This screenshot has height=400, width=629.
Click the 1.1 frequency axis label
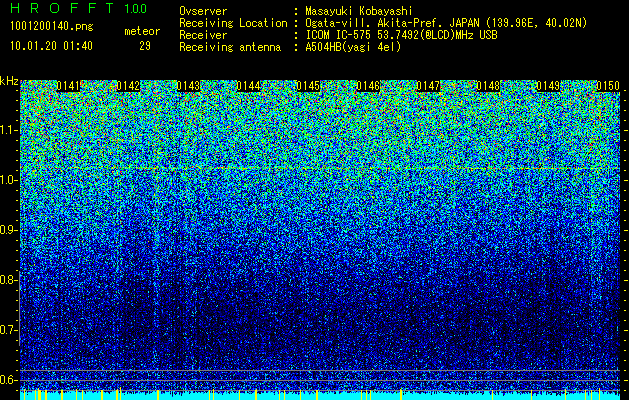coord(9,130)
